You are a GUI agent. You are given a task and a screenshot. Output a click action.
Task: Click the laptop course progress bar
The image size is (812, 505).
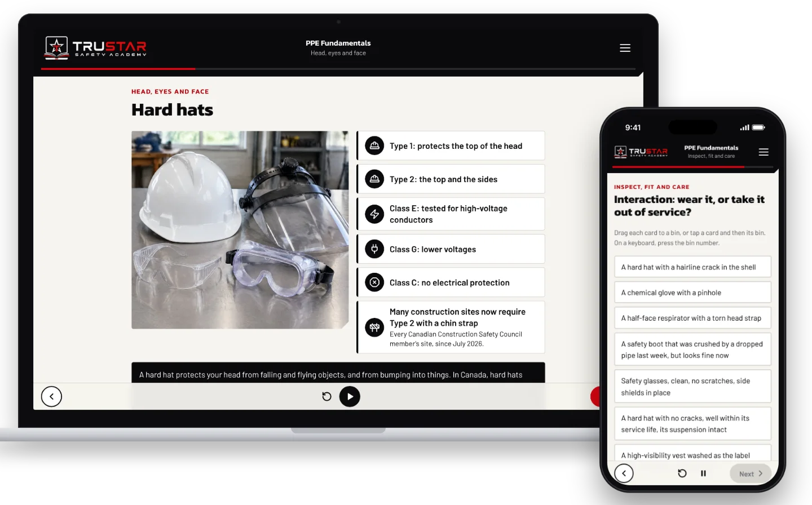(x=338, y=69)
